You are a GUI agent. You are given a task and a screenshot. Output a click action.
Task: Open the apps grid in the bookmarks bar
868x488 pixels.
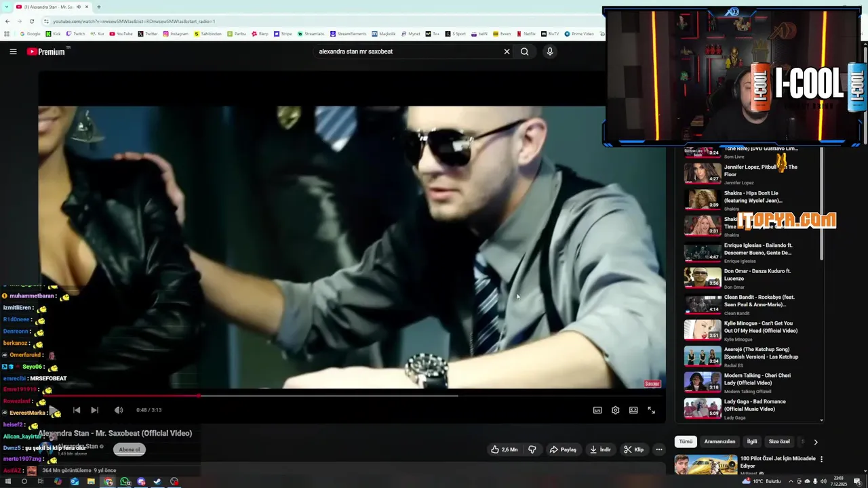point(7,34)
